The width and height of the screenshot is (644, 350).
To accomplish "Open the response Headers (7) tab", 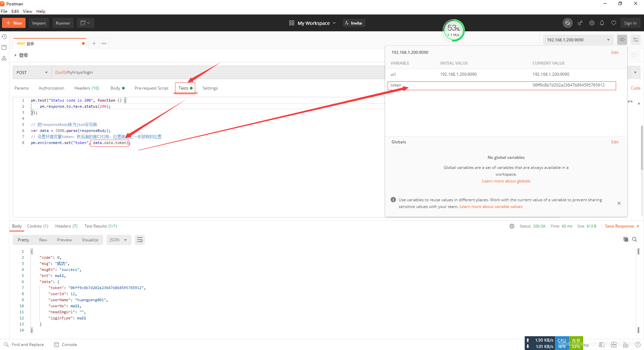I will (x=66, y=226).
